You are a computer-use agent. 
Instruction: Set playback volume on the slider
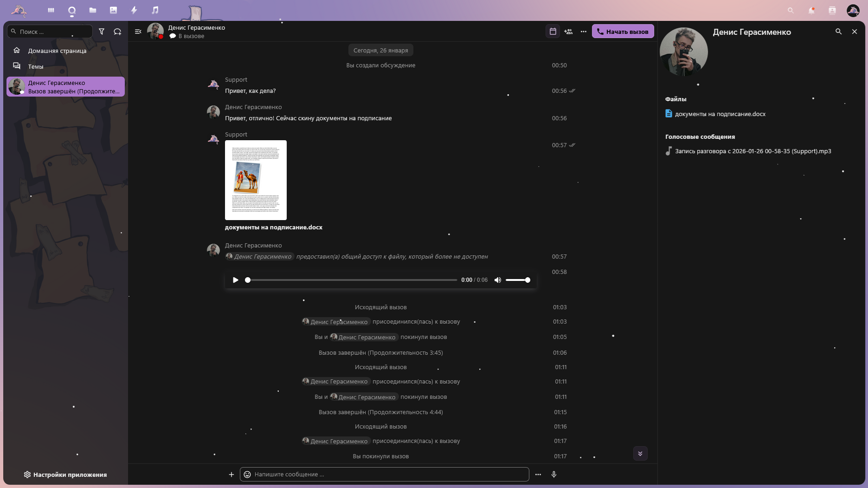[x=518, y=280]
